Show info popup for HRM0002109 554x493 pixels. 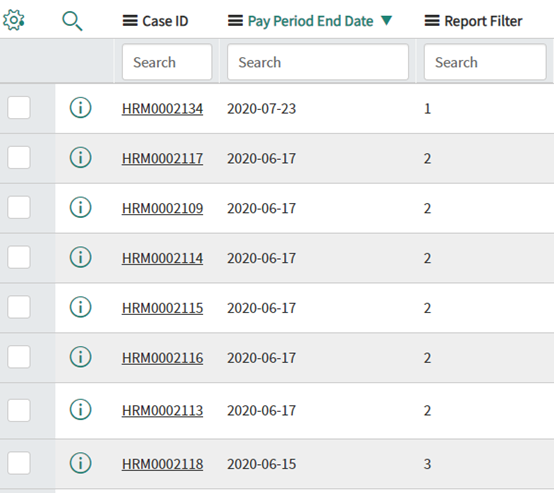coord(81,207)
